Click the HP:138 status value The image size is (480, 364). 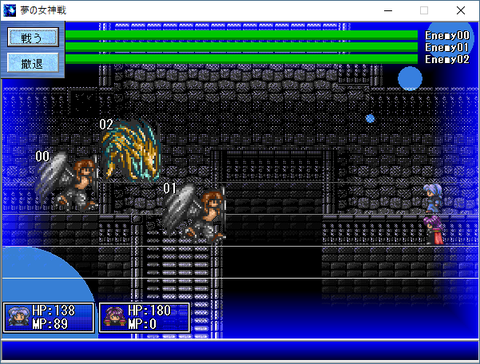tap(54, 311)
